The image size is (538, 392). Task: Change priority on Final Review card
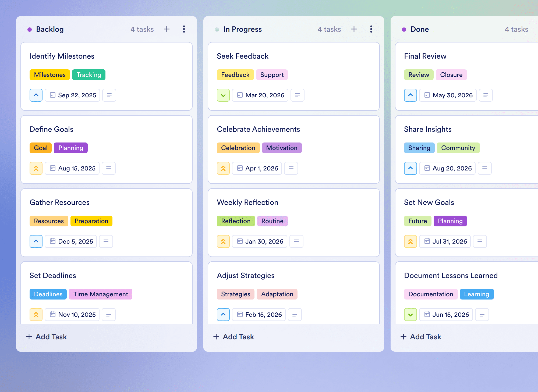click(410, 95)
